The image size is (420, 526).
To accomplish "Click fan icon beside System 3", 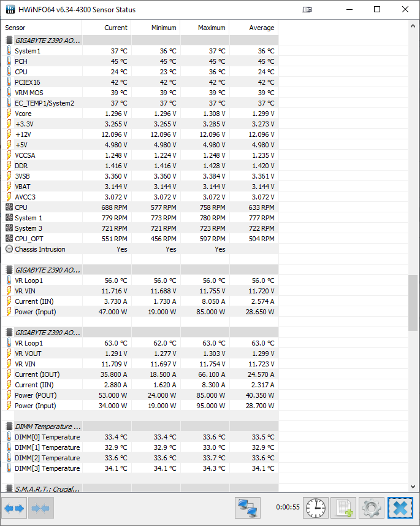I will click(x=9, y=228).
